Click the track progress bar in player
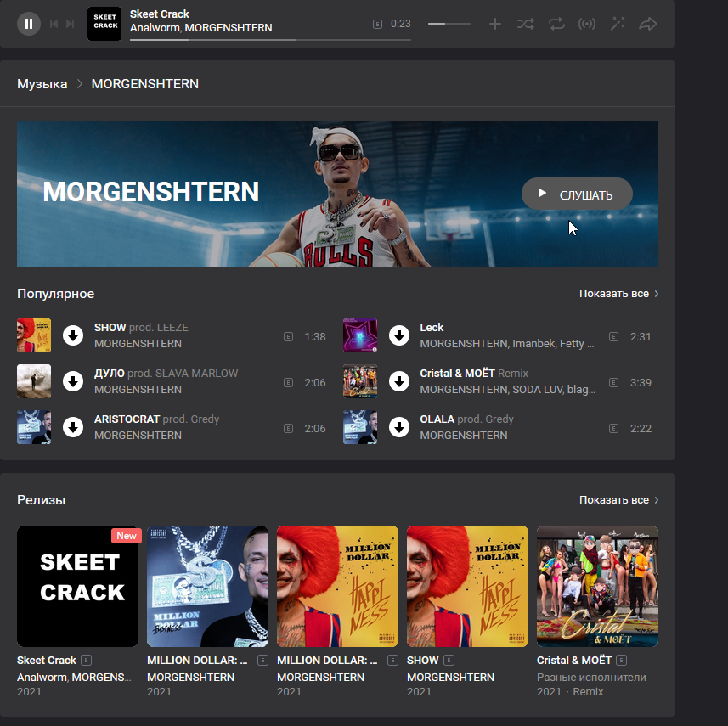Image resolution: width=728 pixels, height=726 pixels. pos(270,40)
